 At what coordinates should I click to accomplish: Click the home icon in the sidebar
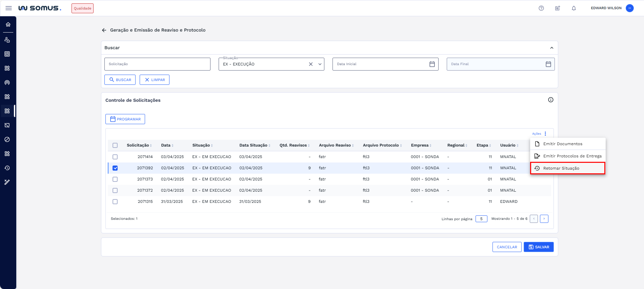(8, 24)
